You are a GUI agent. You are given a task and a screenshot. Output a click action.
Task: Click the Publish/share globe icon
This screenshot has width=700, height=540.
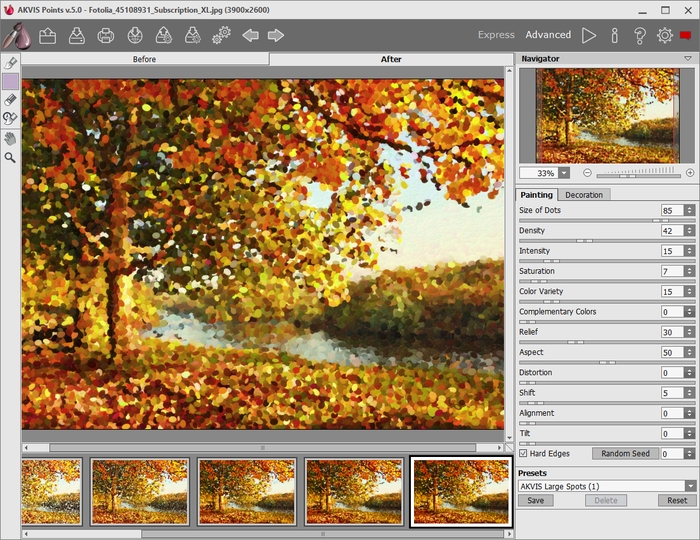click(135, 35)
